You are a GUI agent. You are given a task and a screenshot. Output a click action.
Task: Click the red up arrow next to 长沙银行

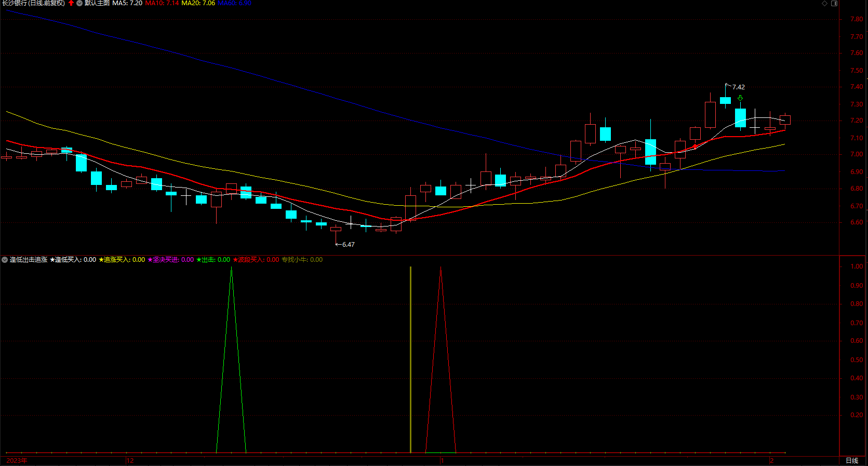pos(71,3)
